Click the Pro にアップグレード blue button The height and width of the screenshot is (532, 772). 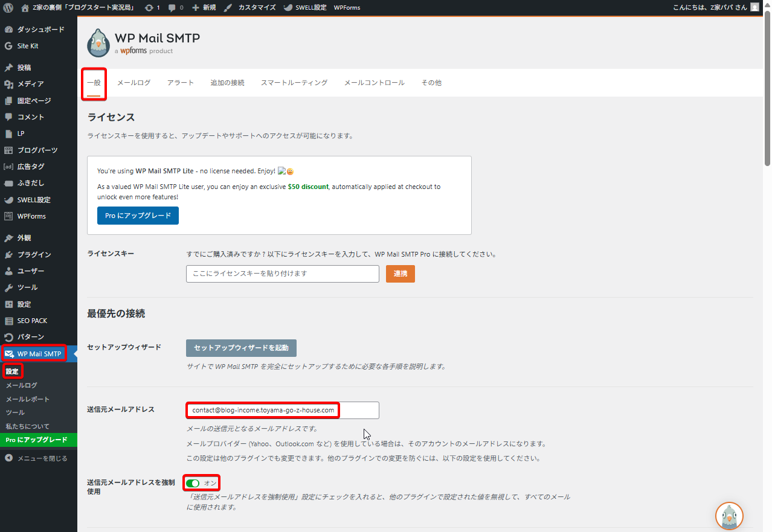(x=138, y=216)
